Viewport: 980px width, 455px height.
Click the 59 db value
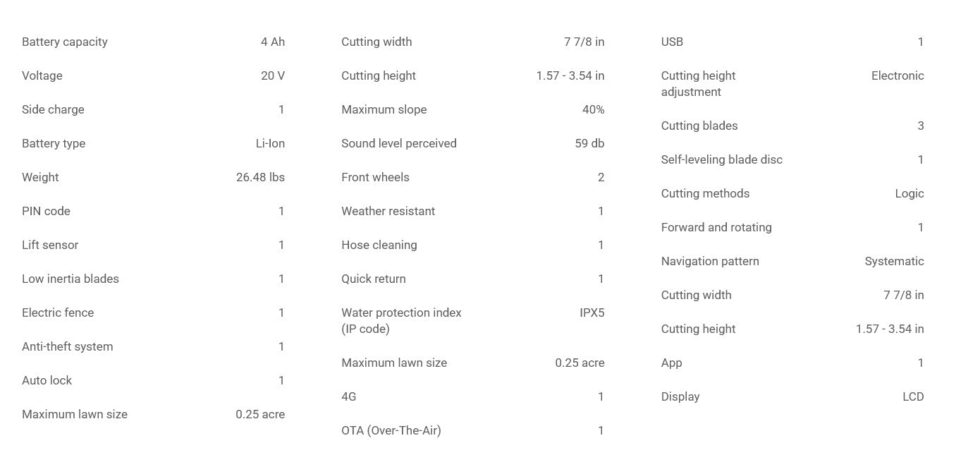tap(589, 143)
